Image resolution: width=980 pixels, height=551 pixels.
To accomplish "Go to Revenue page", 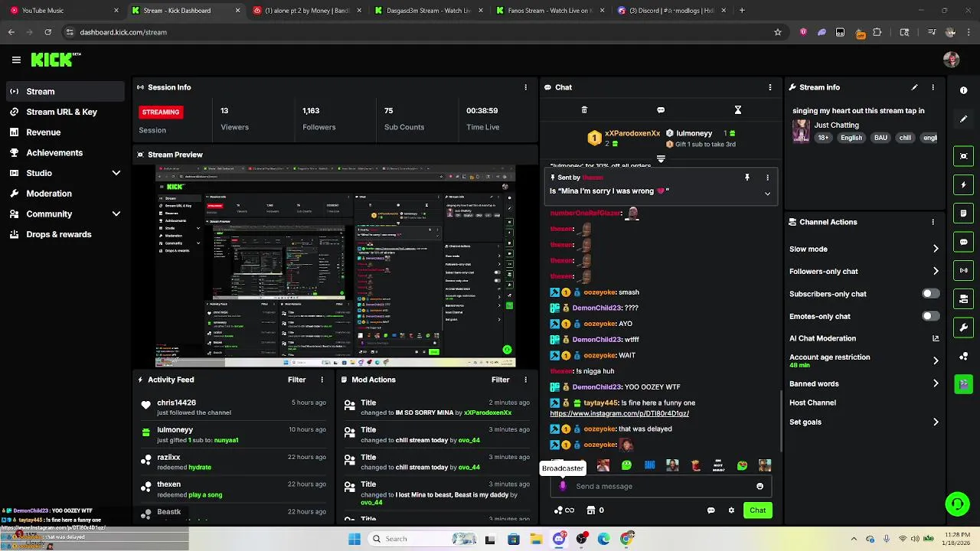I will 65,132.
